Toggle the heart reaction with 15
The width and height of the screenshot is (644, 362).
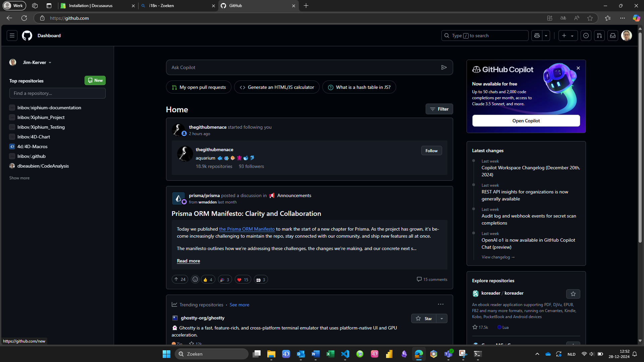(x=243, y=280)
